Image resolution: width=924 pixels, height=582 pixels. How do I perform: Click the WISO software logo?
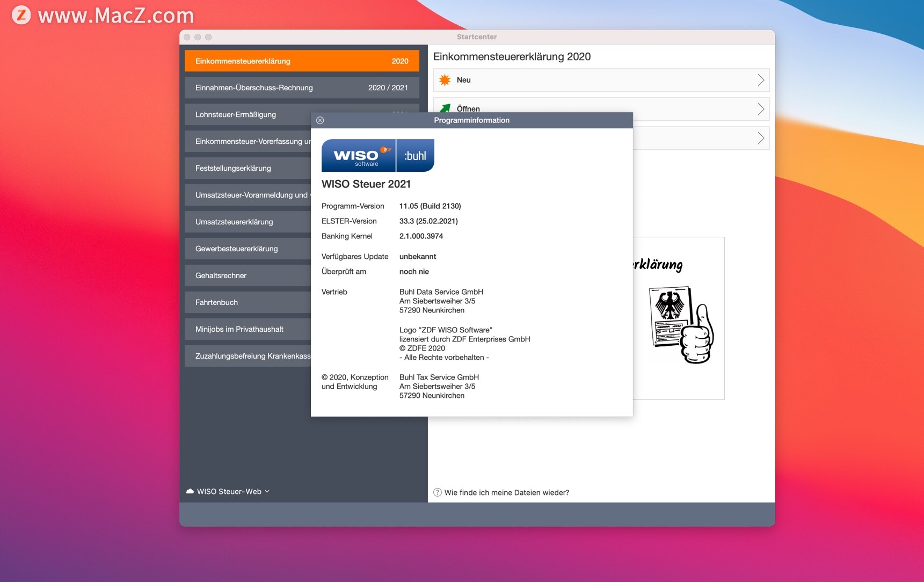click(359, 155)
